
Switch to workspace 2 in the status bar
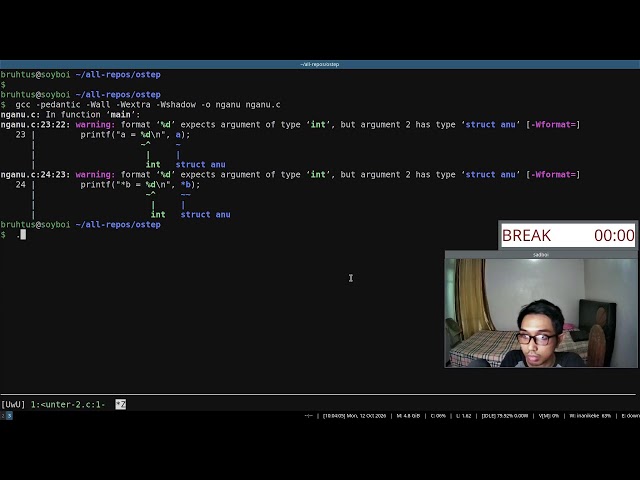(2, 416)
